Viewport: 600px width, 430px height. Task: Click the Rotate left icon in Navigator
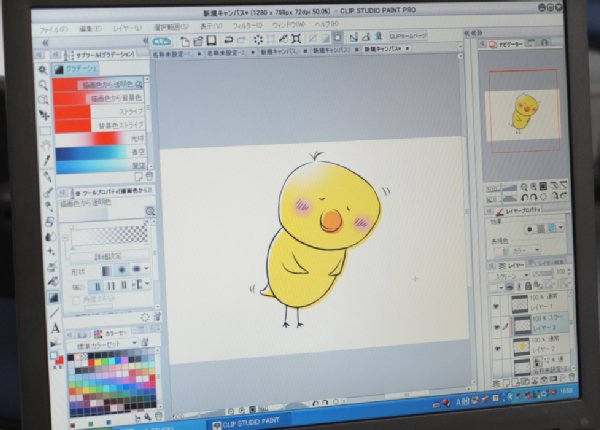[525, 198]
